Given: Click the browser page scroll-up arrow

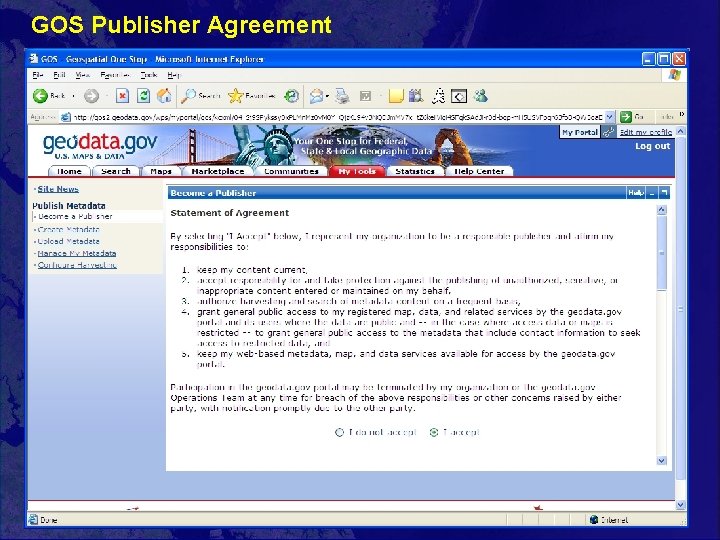Looking at the screenshot, I should tap(681, 131).
